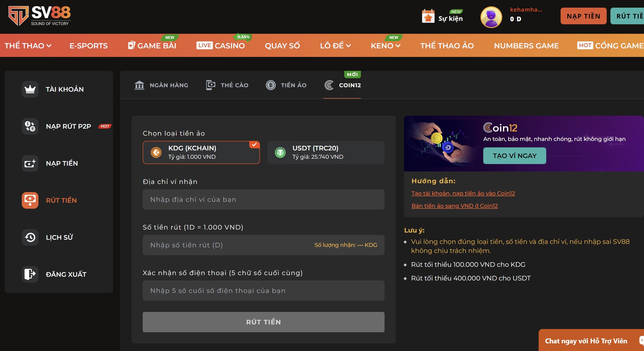Click the 0 D balance text

pos(515,19)
